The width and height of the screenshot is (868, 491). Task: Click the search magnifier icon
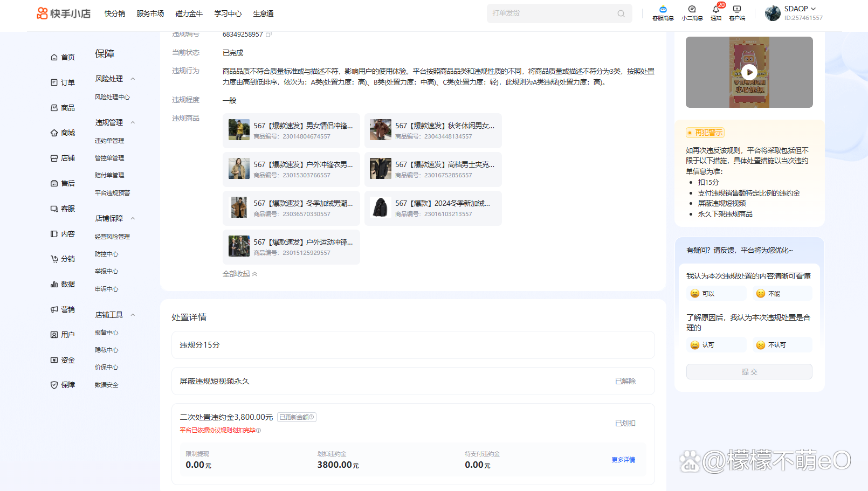[x=621, y=13]
